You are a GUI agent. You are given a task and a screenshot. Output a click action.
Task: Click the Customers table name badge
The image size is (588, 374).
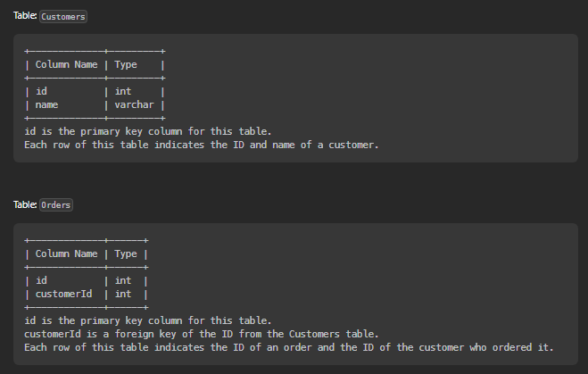[x=63, y=16]
